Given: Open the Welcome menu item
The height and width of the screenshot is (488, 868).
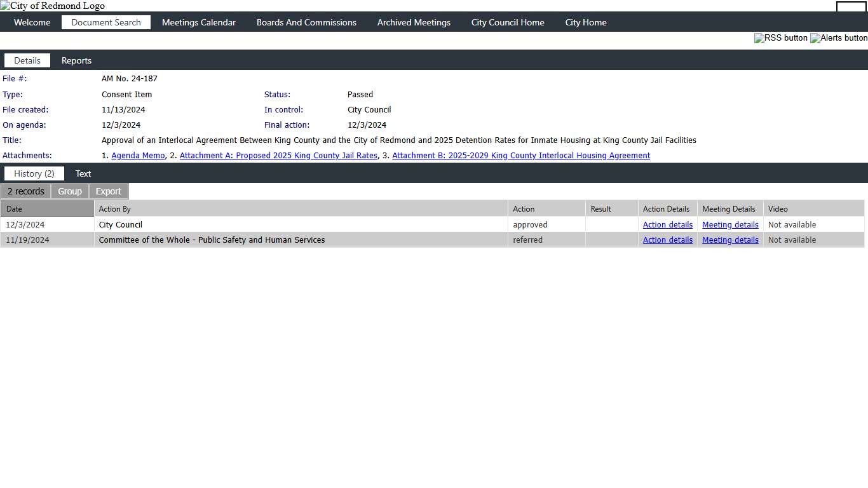Looking at the screenshot, I should click(x=32, y=22).
